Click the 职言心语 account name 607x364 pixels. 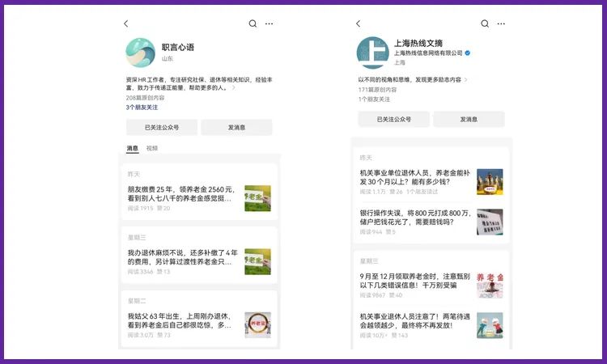178,47
